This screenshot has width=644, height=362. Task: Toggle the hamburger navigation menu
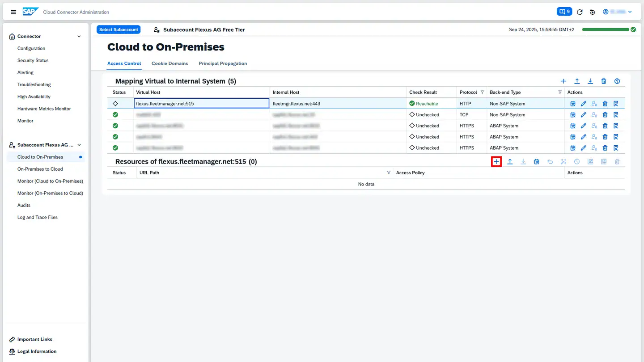tap(13, 12)
